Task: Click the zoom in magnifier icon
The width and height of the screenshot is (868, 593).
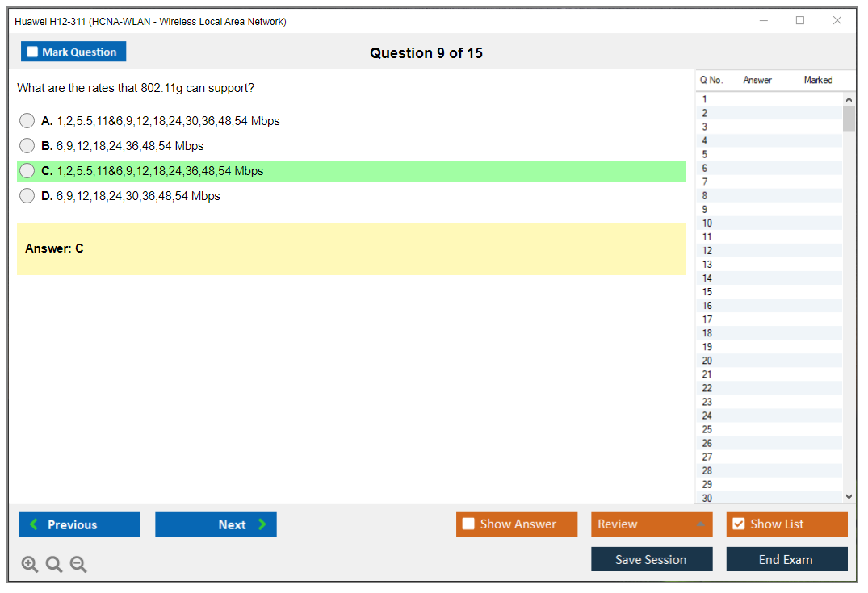Action: (30, 564)
